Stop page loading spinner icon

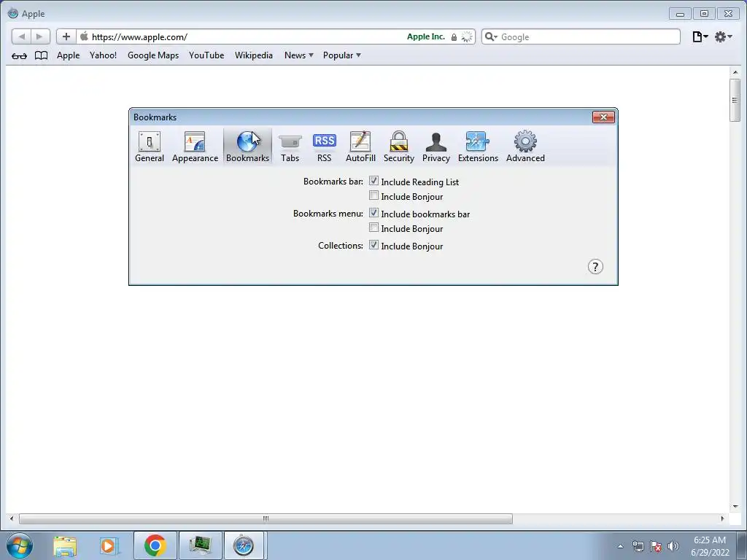pos(467,37)
